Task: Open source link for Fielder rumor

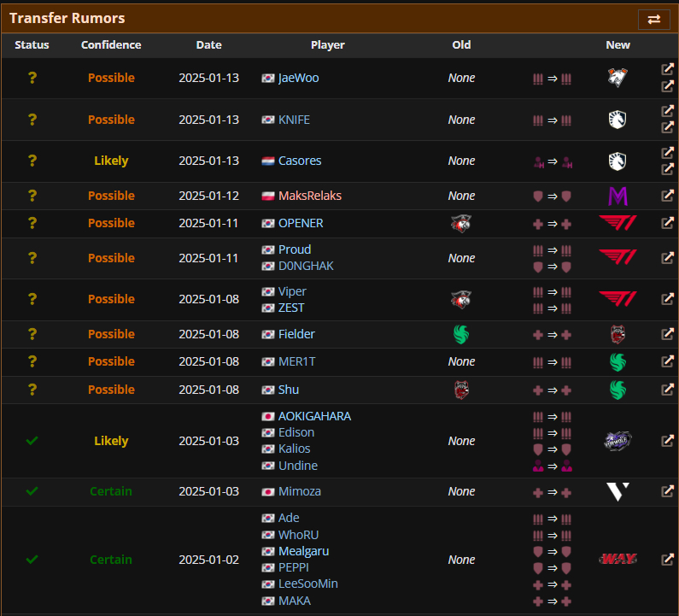Action: 667,333
